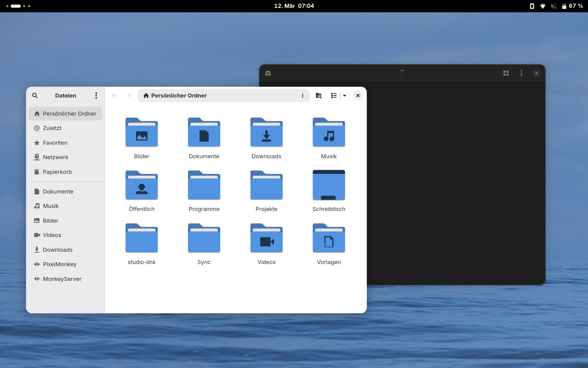Click the clock date in top bar
This screenshot has width=588, height=368.
point(294,6)
